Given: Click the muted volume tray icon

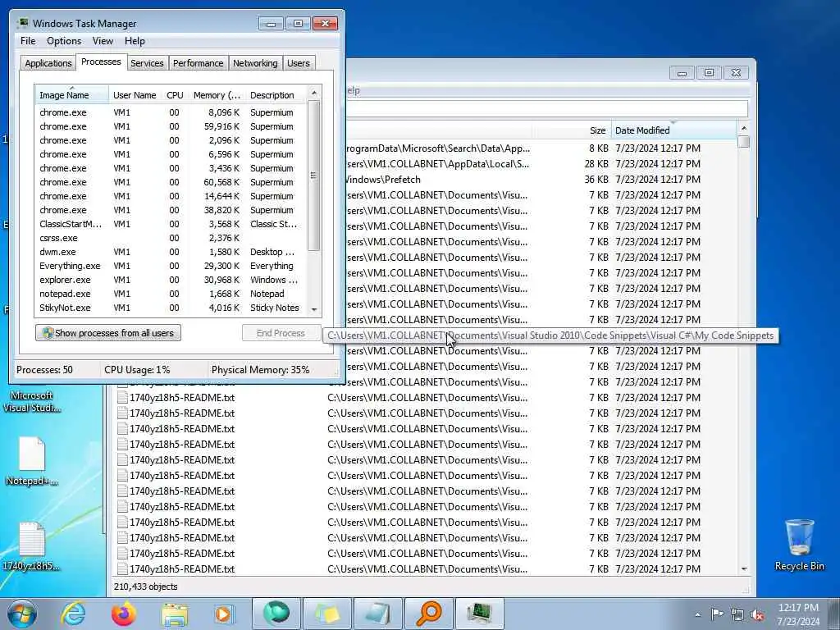Looking at the screenshot, I should click(757, 614).
